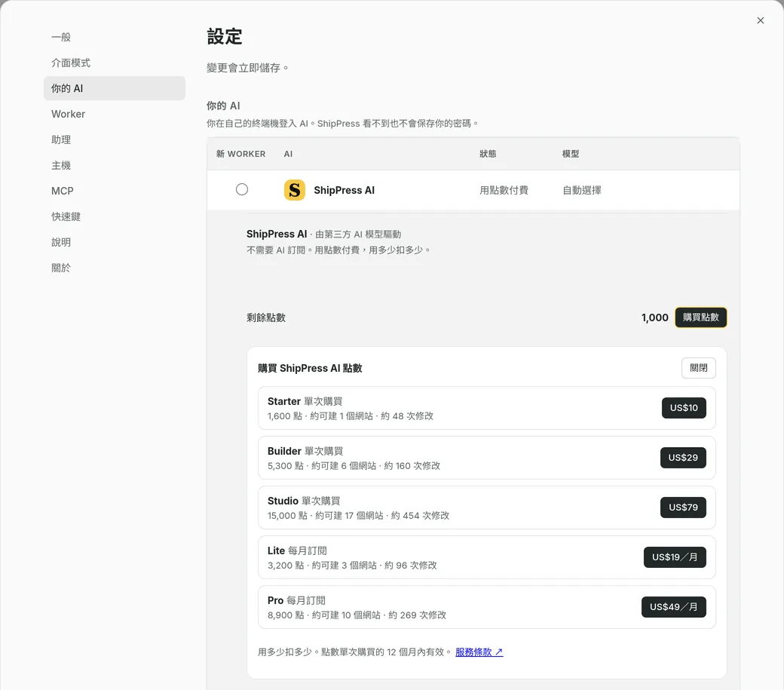Subscribe to Lite for US$19/月
This screenshot has width=784, height=690.
(x=675, y=557)
